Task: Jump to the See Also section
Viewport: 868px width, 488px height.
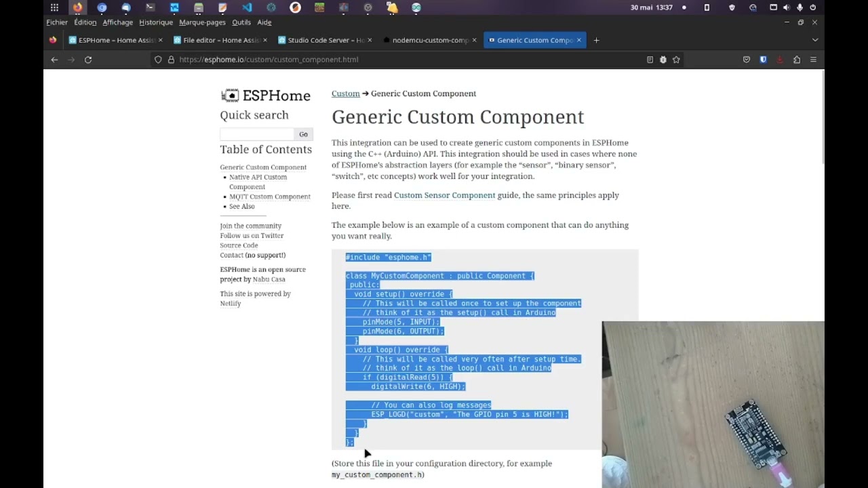Action: pyautogui.click(x=242, y=206)
